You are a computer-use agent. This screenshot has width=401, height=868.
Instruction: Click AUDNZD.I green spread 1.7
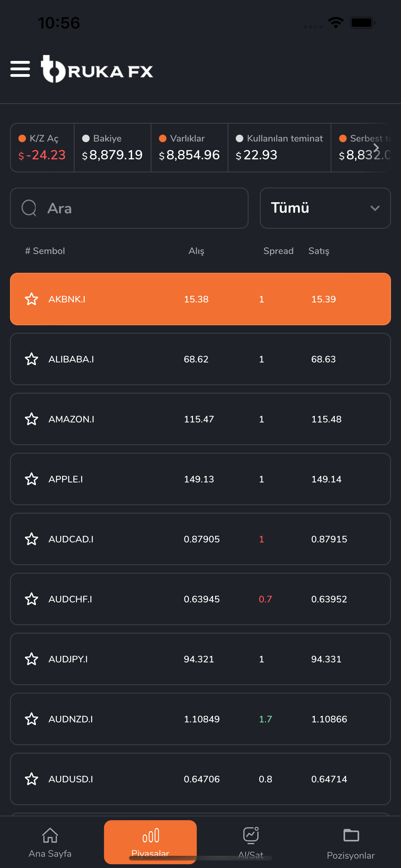pos(265,719)
